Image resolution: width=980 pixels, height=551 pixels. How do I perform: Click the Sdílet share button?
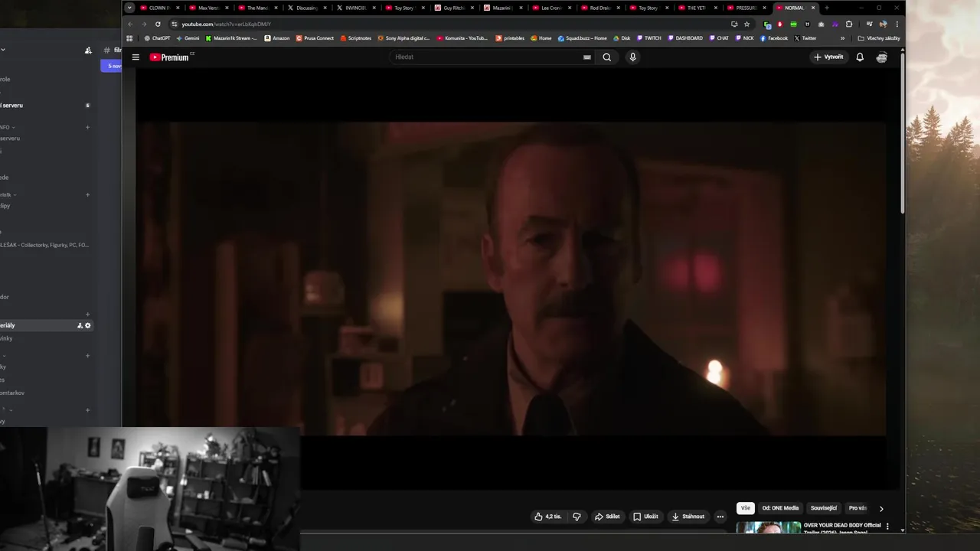coord(607,517)
